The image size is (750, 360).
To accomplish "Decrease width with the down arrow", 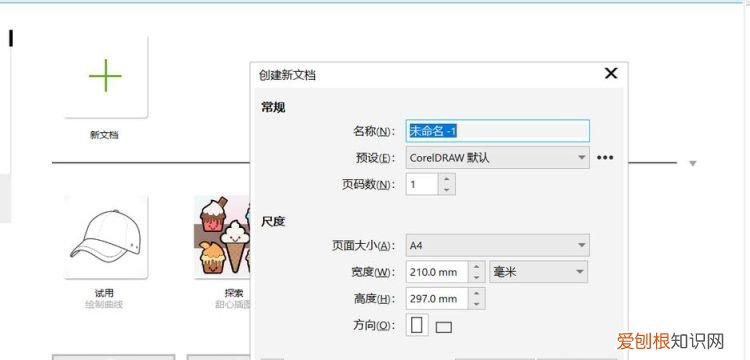I will click(x=476, y=278).
